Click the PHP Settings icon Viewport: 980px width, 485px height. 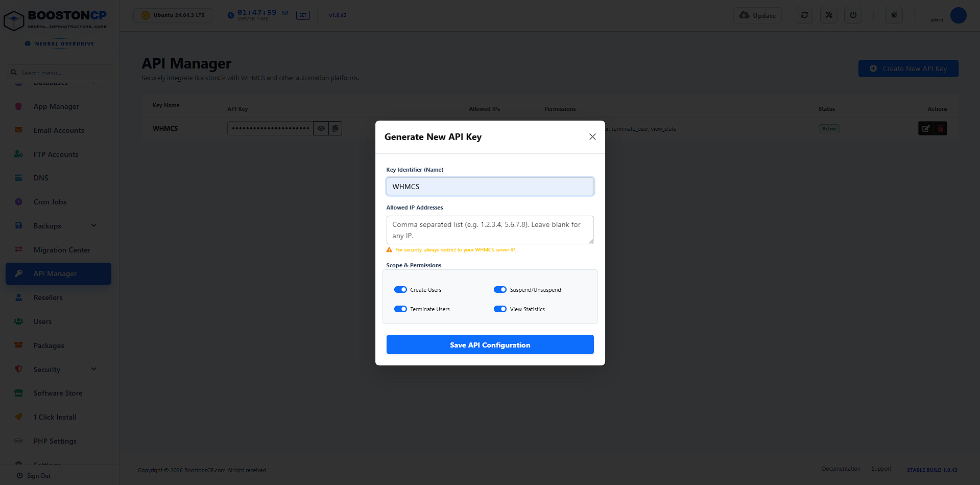[x=18, y=441]
